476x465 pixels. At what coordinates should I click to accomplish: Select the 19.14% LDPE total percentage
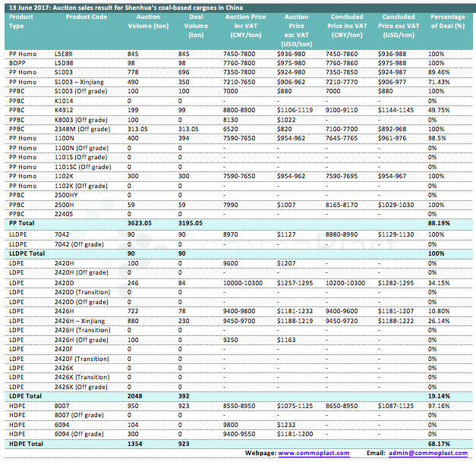point(437,395)
